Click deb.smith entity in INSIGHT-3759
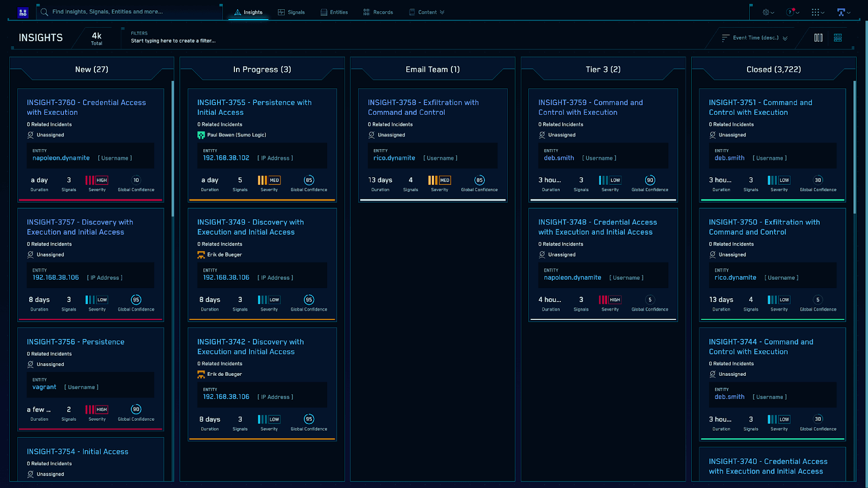The height and width of the screenshot is (488, 868). pos(559,158)
